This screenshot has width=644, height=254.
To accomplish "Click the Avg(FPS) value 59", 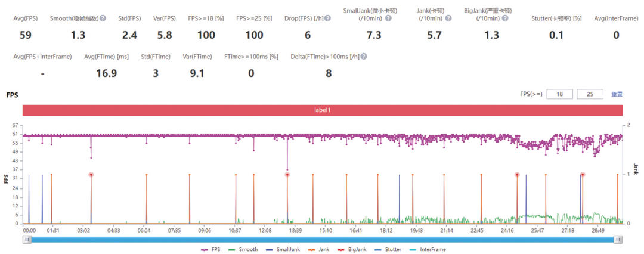I will (x=26, y=35).
